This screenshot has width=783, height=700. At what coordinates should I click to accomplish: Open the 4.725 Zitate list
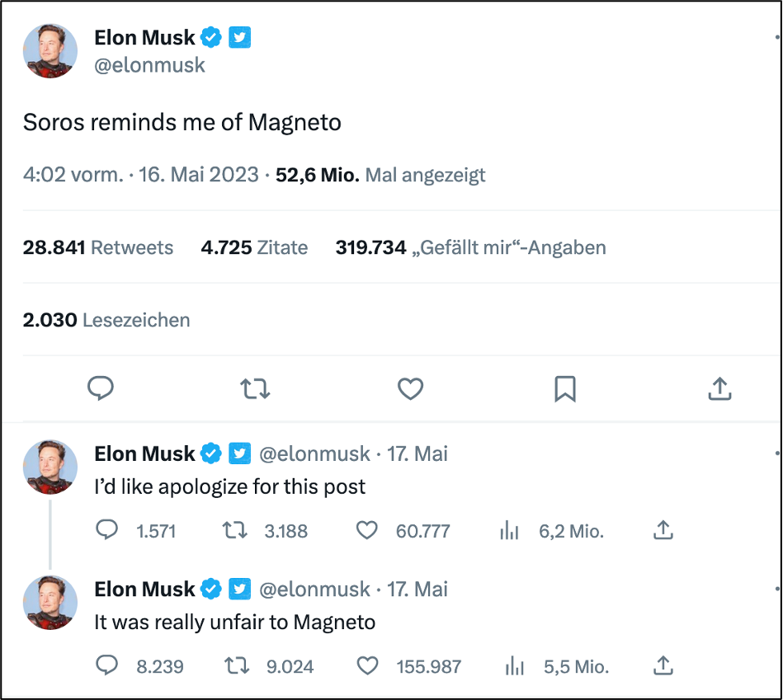(x=254, y=247)
